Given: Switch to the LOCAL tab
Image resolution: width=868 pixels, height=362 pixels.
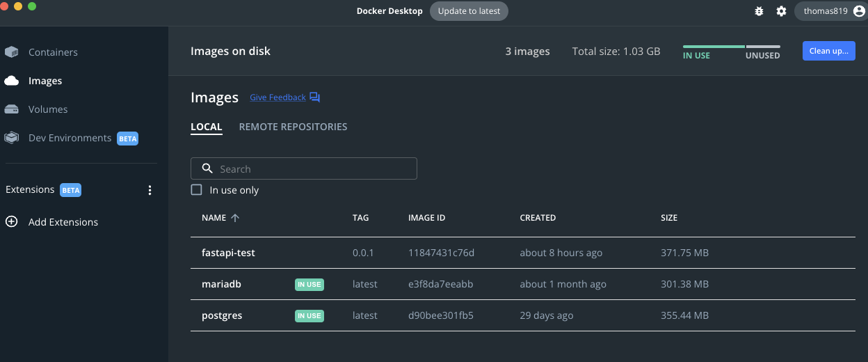Looking at the screenshot, I should [207, 127].
